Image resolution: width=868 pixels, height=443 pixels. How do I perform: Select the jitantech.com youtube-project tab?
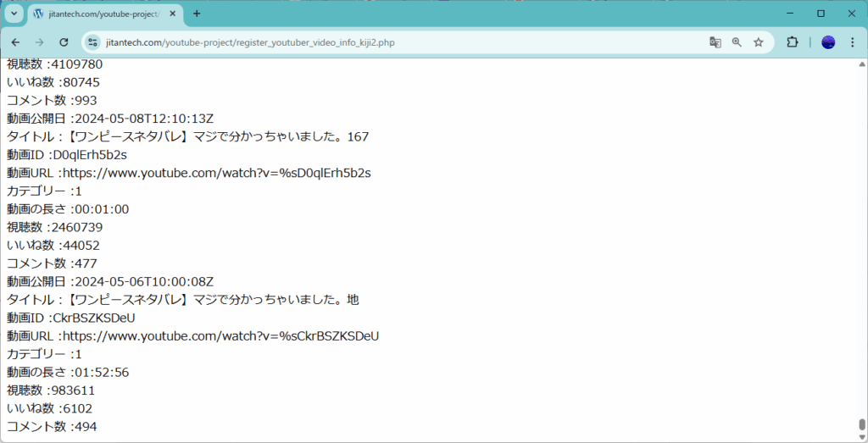(105, 14)
